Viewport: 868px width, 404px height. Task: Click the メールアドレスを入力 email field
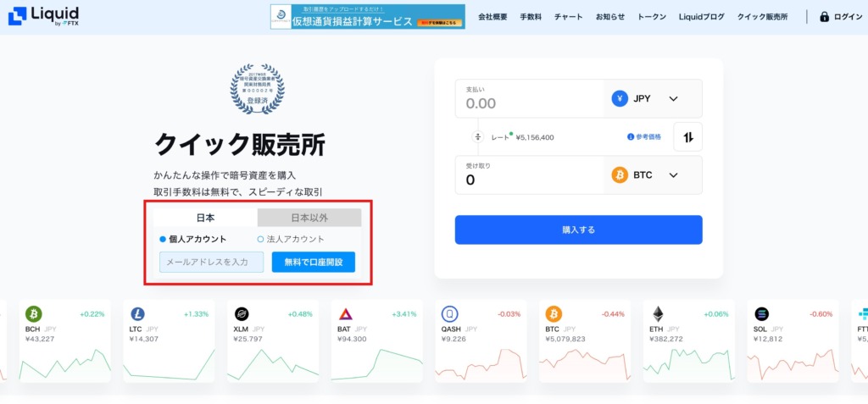click(x=211, y=263)
